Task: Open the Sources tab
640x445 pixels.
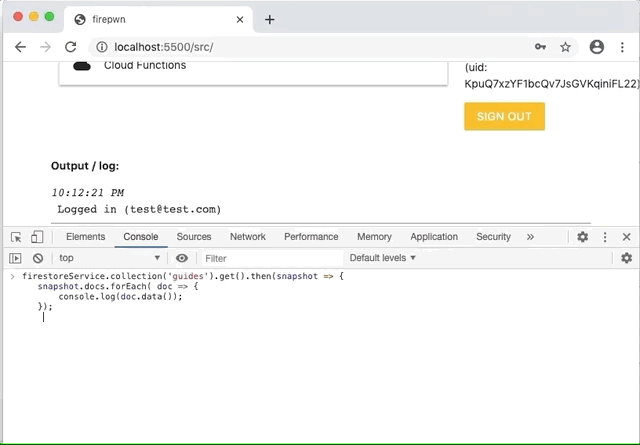Action: (194, 237)
